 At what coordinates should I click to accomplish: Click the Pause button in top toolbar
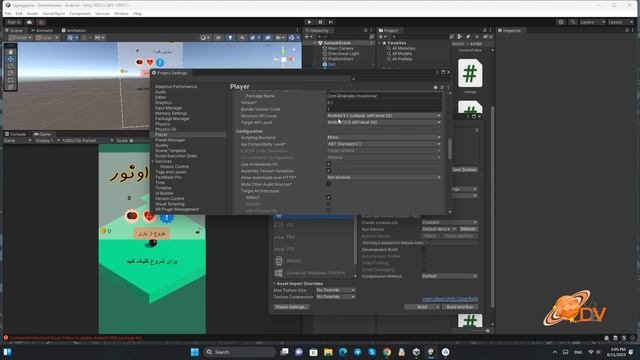tap(320, 22)
